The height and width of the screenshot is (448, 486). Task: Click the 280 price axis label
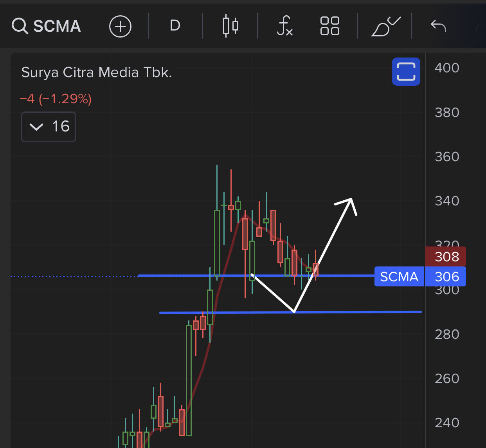pyautogui.click(x=447, y=334)
